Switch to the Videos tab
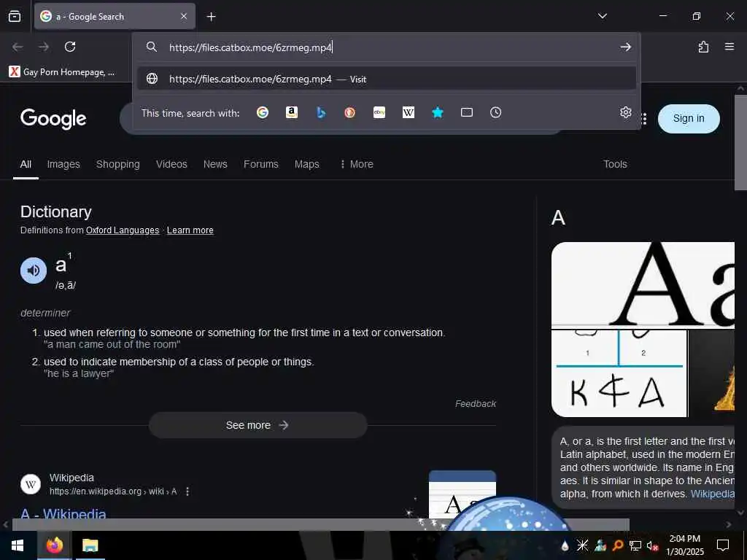 point(171,164)
